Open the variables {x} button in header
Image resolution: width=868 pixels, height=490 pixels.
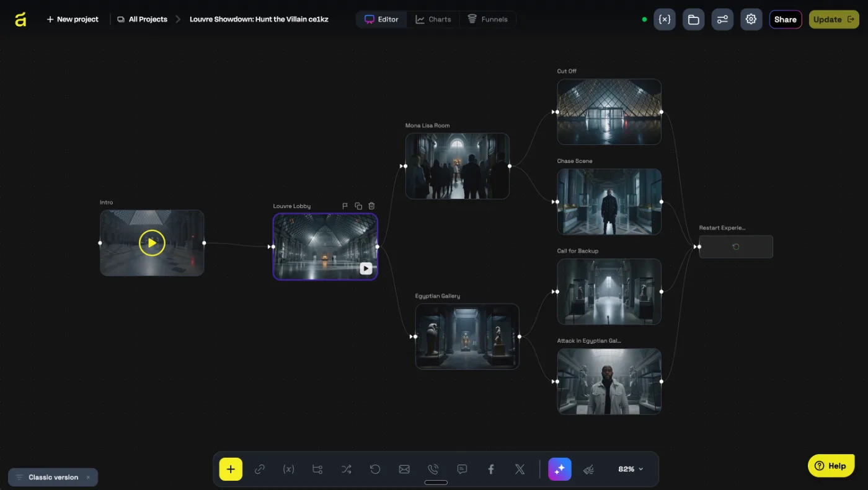[665, 19]
